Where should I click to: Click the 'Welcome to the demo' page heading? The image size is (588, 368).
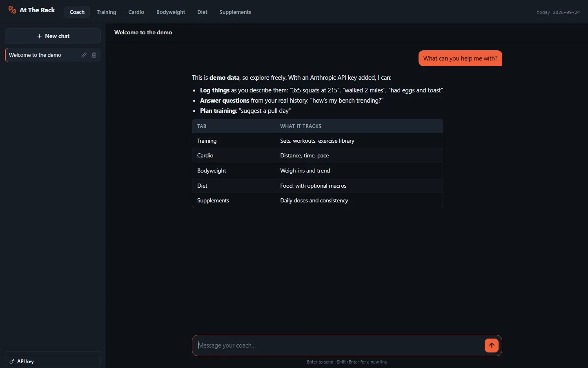click(x=143, y=32)
